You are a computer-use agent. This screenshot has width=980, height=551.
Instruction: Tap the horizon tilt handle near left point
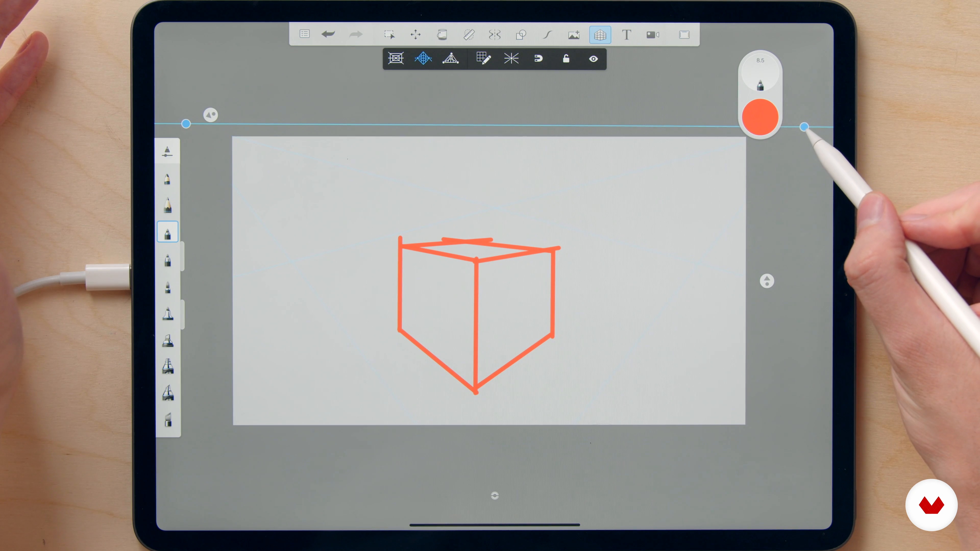[x=210, y=115]
